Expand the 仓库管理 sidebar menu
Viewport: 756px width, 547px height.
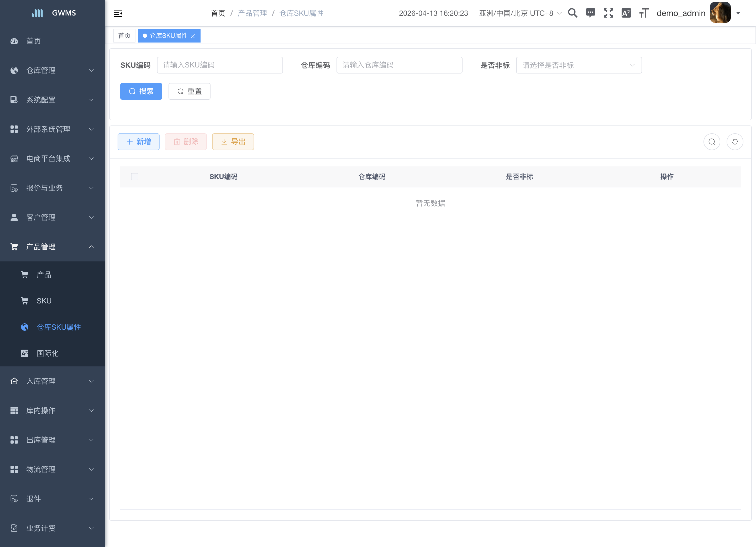click(52, 70)
